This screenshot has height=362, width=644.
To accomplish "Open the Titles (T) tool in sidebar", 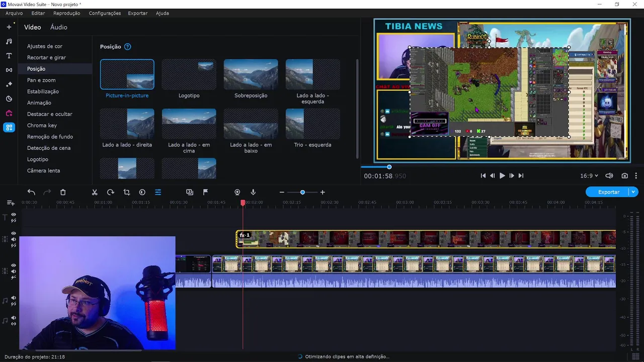I will tap(9, 56).
